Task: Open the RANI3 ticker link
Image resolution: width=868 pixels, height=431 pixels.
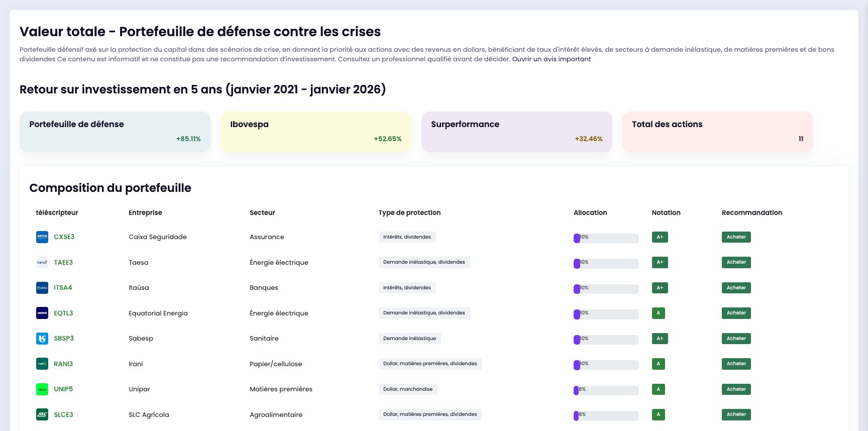Action: click(x=63, y=364)
